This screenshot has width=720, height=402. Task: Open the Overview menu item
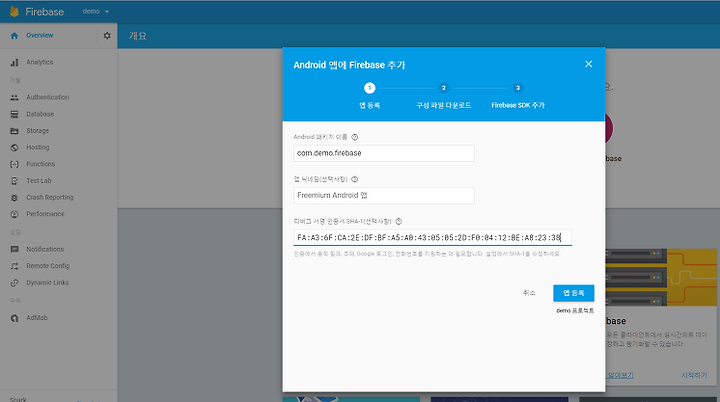click(39, 35)
